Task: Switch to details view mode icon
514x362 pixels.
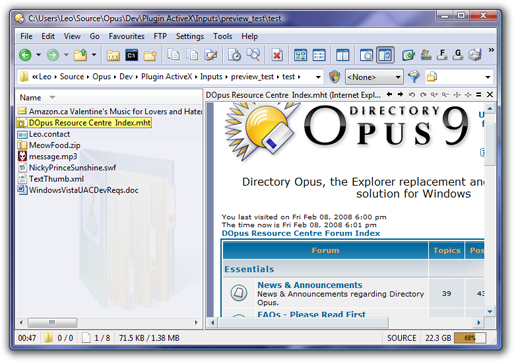Action: pyautogui.click(x=319, y=55)
